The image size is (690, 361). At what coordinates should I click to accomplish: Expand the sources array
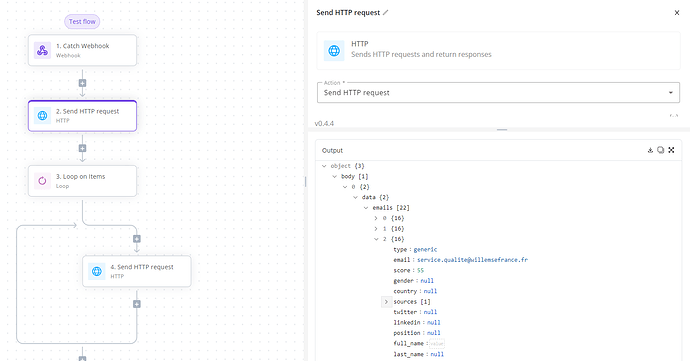click(x=386, y=302)
